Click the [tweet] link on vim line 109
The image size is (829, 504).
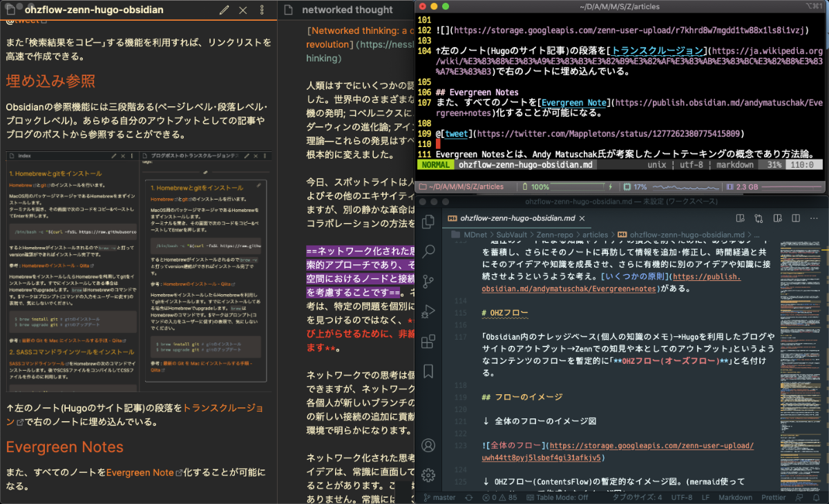(456, 133)
